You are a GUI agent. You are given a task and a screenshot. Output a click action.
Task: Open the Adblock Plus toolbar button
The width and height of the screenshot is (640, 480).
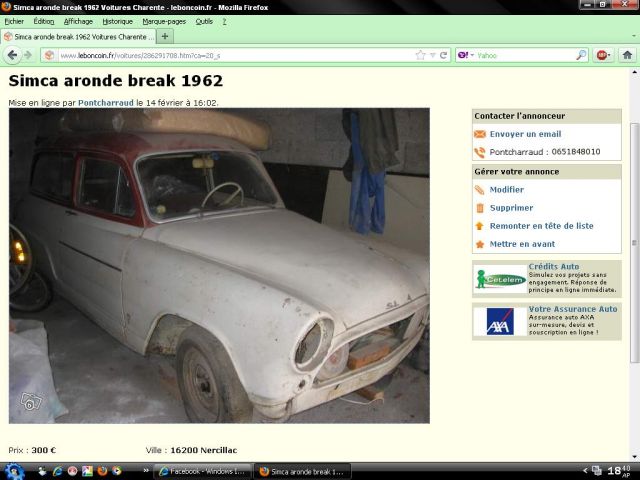pyautogui.click(x=603, y=55)
